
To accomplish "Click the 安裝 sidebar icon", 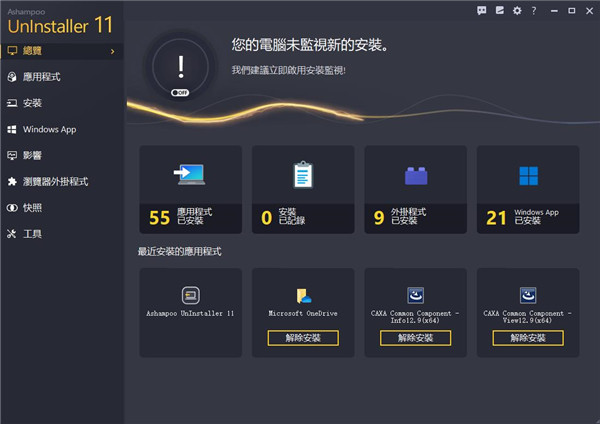I will point(12,103).
